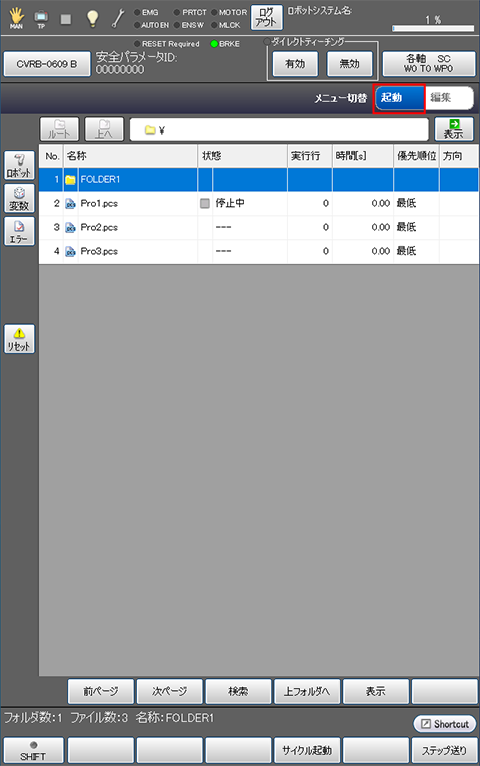Viewport: 480px width, 766px height.
Task: Click the light bulb icon
Action: coord(92,18)
